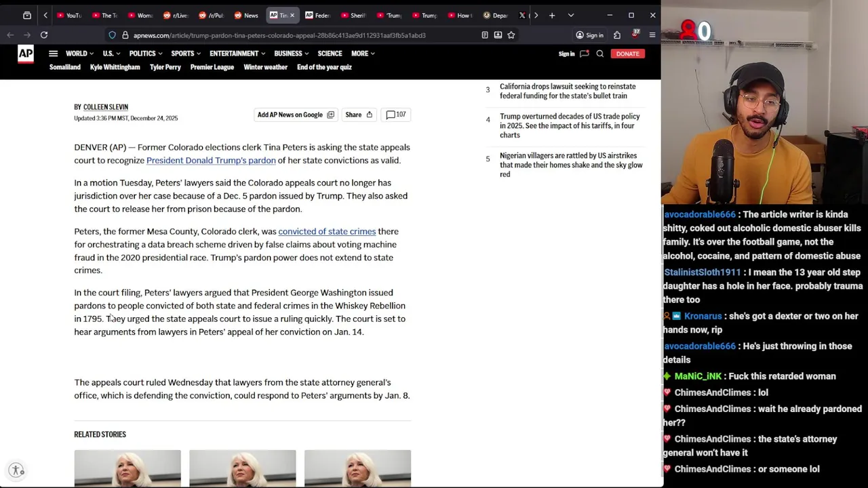This screenshot has height=488, width=868.
Task: Open End of the year quiz
Action: click(x=324, y=67)
